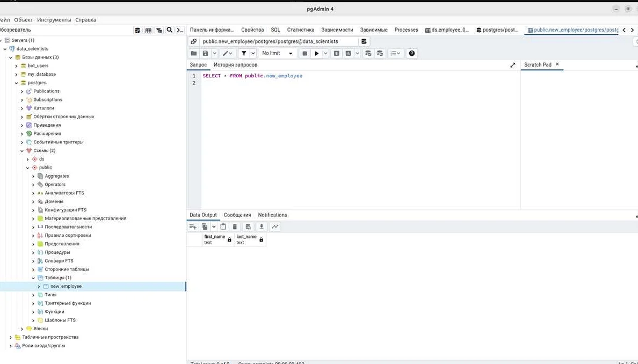The width and height of the screenshot is (638, 364).
Task: Open the save options dropdown arrow
Action: coord(214,53)
